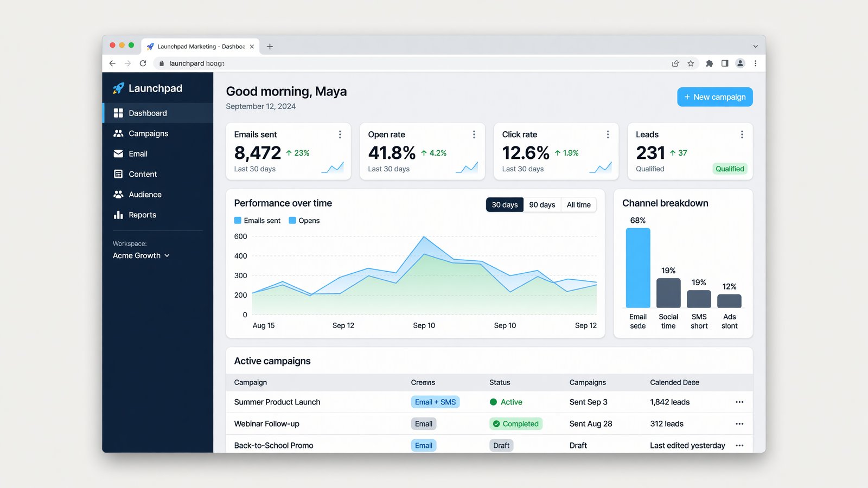Click the Open rate sparkline chart
This screenshot has width=868, height=488.
(x=467, y=168)
